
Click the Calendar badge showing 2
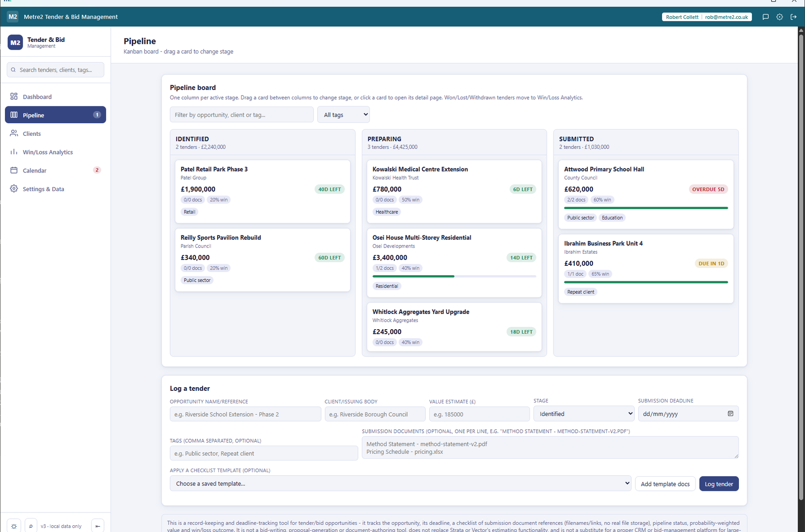tap(96, 170)
